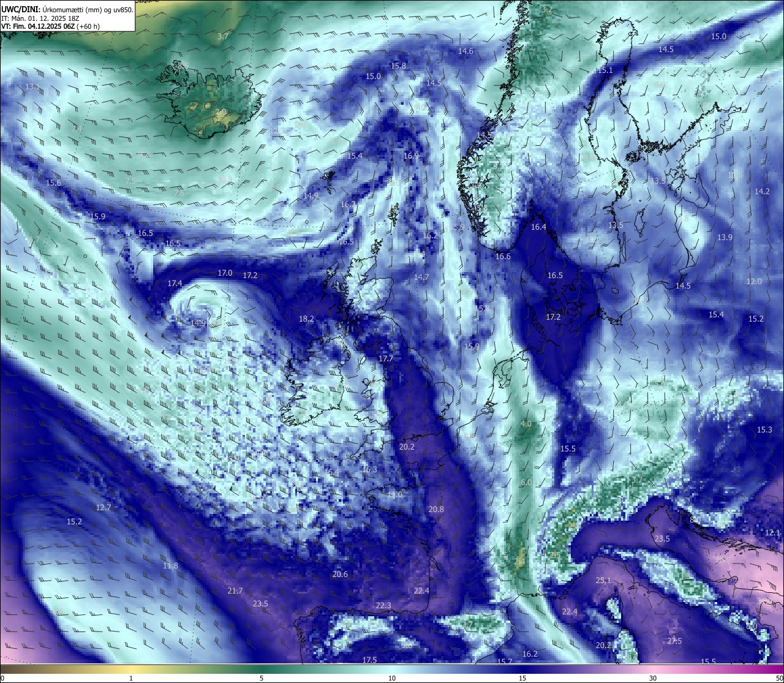Select the 11.8 value label

tap(170, 565)
